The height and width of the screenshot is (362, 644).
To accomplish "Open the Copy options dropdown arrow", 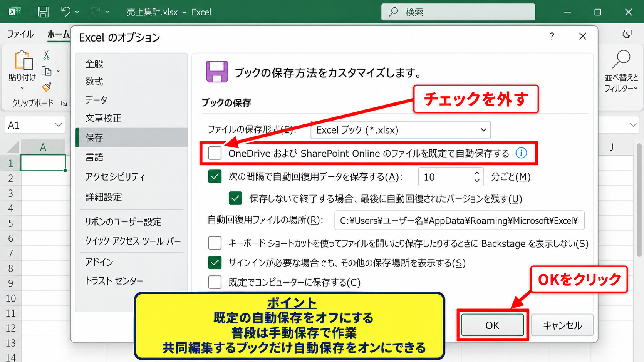I will point(58,71).
